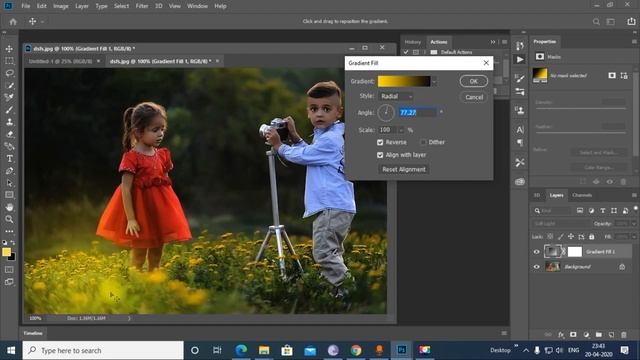Click the Share icon at top right
The height and width of the screenshot is (360, 640).
pos(631,21)
